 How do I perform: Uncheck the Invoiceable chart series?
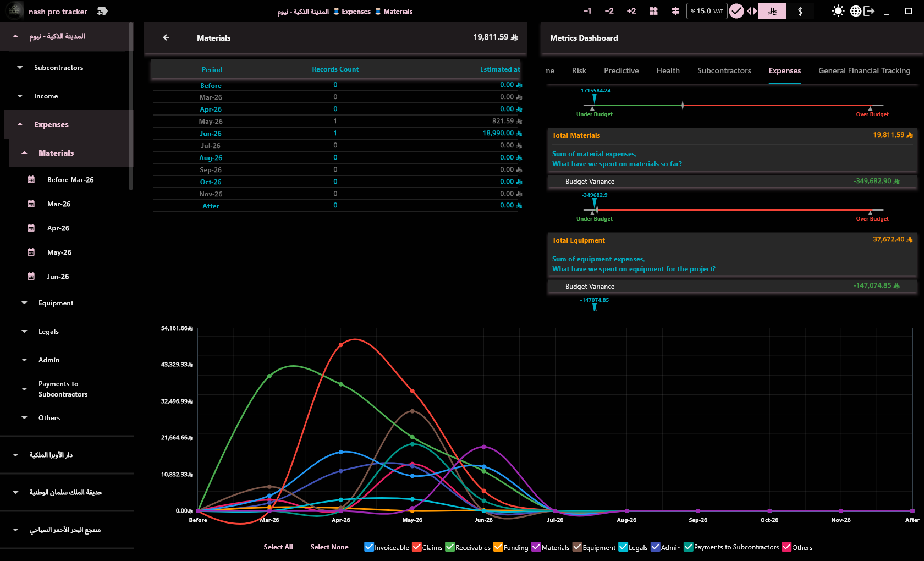pyautogui.click(x=369, y=547)
